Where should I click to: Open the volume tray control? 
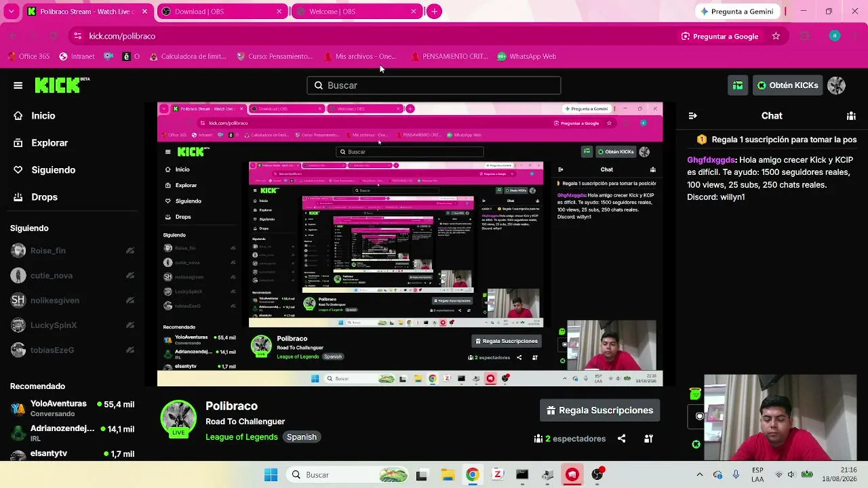[792, 474]
